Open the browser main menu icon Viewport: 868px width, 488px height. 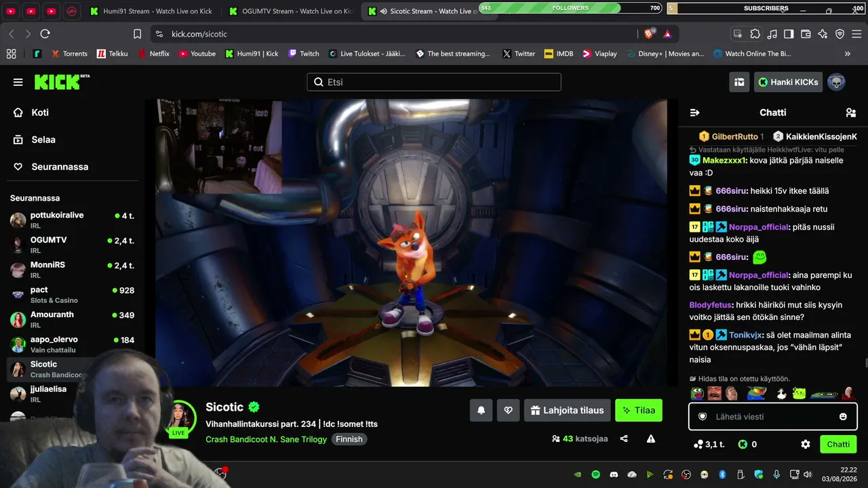point(856,34)
